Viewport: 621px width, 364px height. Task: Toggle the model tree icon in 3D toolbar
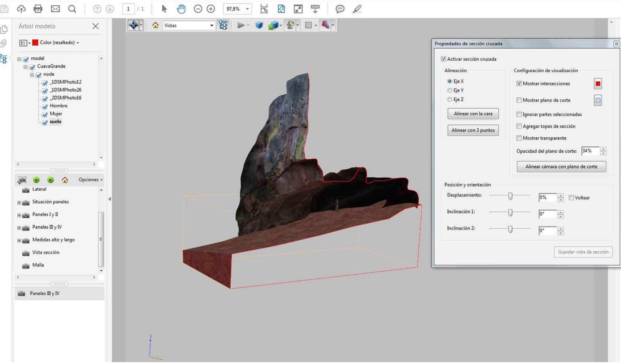(223, 25)
